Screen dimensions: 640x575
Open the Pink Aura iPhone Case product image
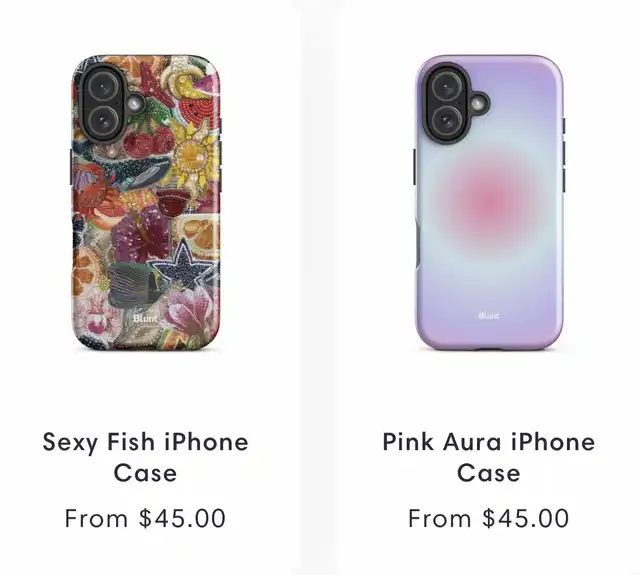click(490, 203)
